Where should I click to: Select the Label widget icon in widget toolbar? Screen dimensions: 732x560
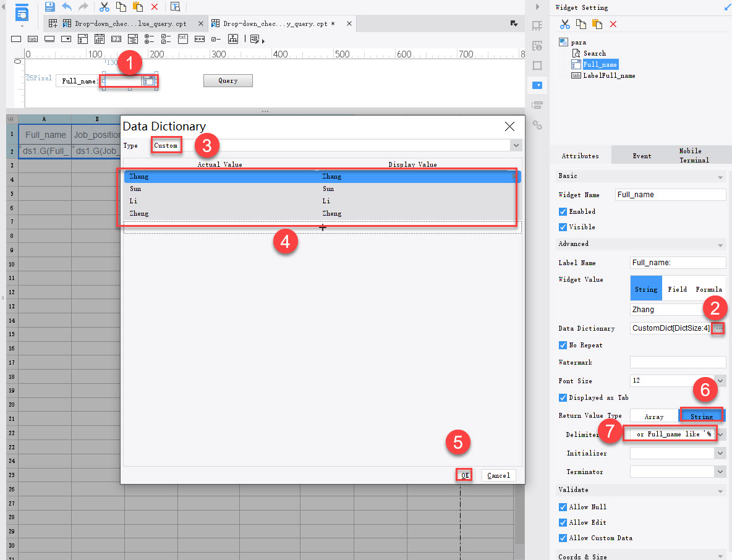(32, 38)
